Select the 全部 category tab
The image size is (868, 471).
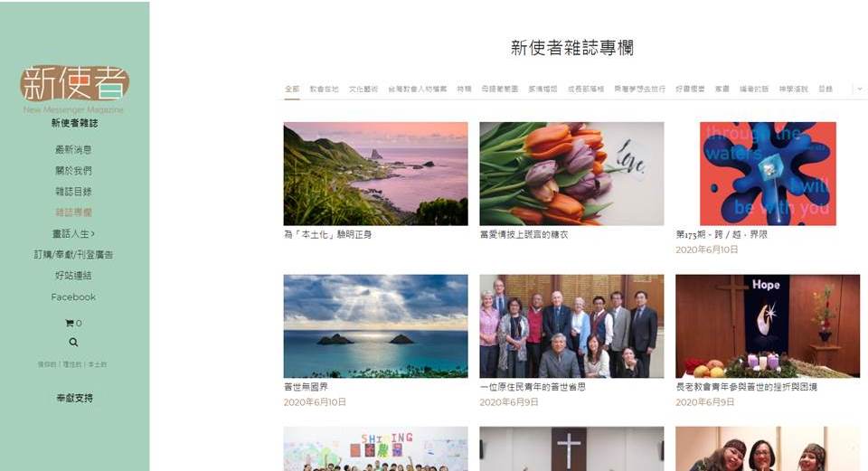[292, 89]
